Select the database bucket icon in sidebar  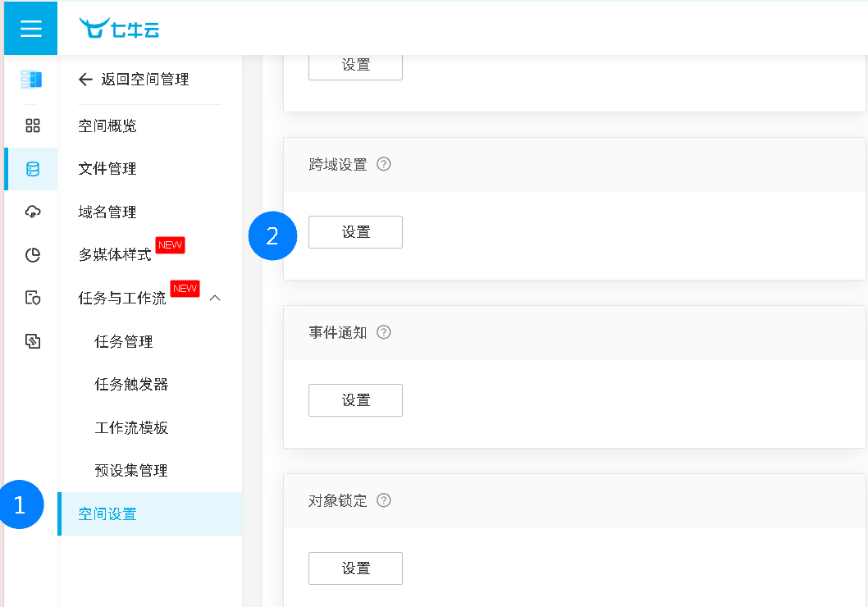click(33, 169)
